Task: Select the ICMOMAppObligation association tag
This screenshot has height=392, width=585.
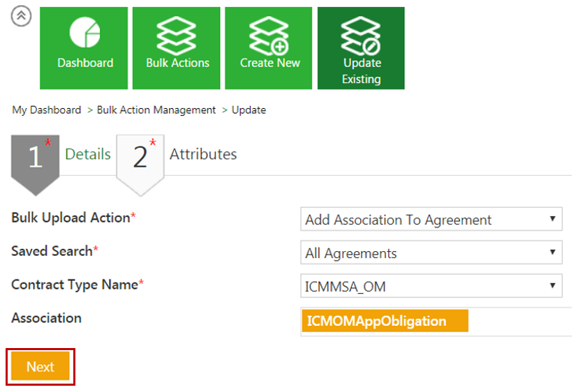Action: tap(385, 322)
